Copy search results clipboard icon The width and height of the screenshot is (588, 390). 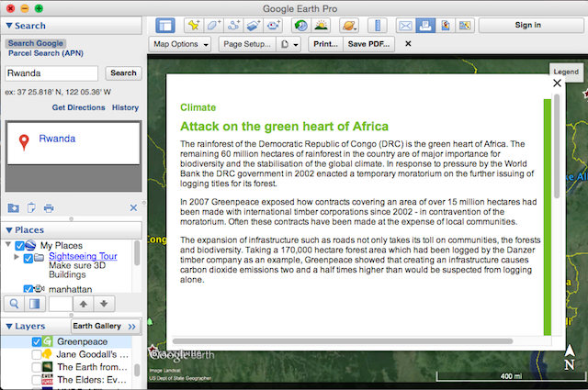click(31, 207)
